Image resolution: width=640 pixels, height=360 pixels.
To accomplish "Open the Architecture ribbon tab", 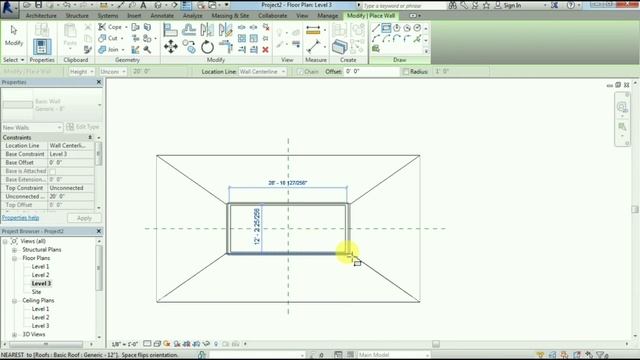I will 41,16.
